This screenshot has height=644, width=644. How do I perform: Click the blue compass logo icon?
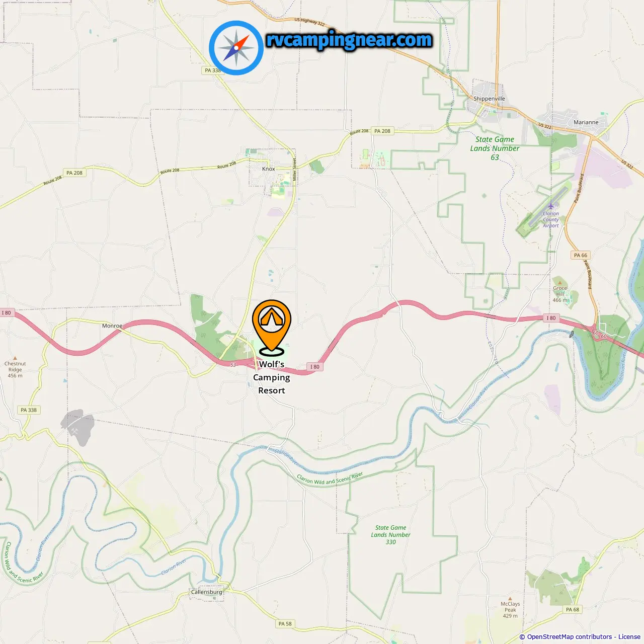pos(236,48)
